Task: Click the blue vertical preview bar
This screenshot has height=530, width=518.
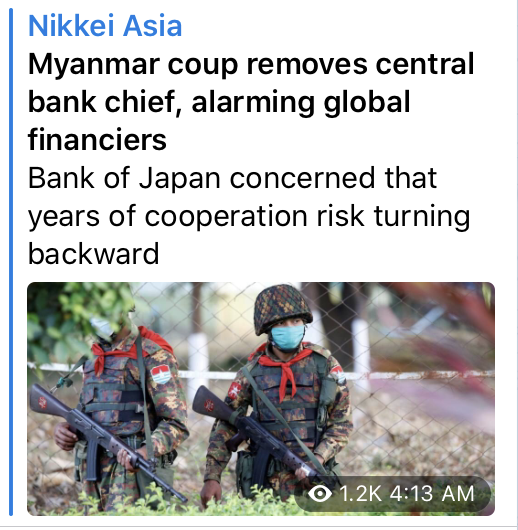Action: tap(11, 262)
